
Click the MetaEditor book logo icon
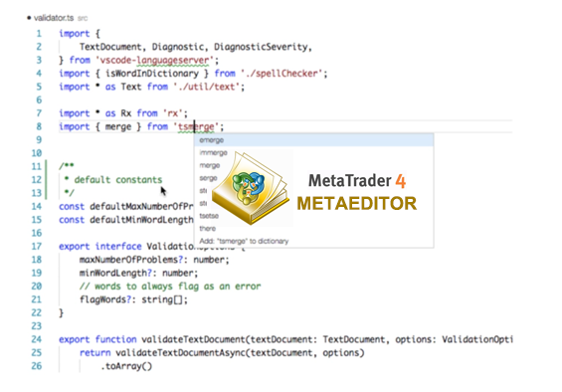coord(251,188)
